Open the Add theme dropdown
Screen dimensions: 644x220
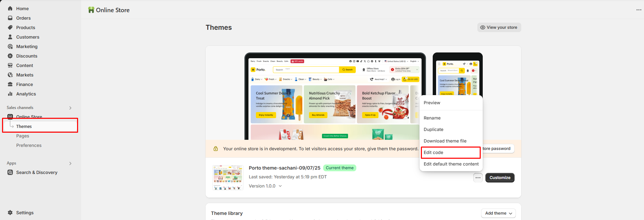[498, 213]
